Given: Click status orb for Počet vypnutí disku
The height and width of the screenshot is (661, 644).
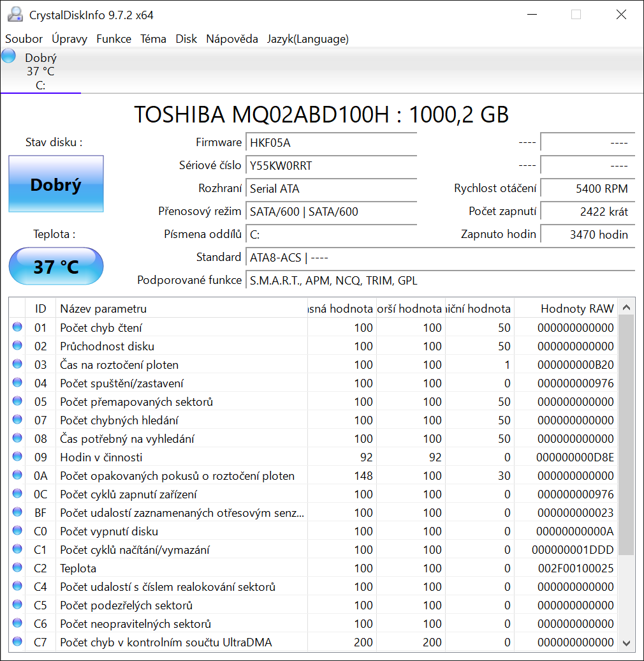Looking at the screenshot, I should (17, 531).
